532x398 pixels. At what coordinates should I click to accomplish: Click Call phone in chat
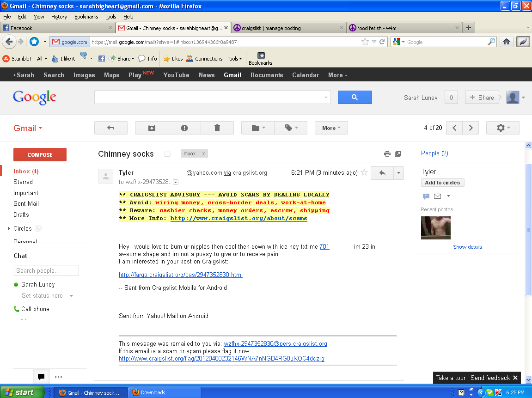[35, 309]
